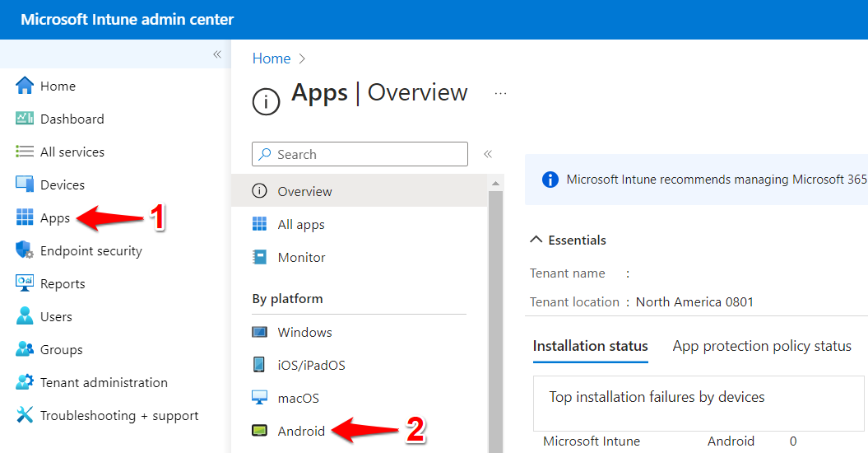Viewport: 868px width, 453px height.
Task: Click the Tenant administration icon
Action: [25, 382]
